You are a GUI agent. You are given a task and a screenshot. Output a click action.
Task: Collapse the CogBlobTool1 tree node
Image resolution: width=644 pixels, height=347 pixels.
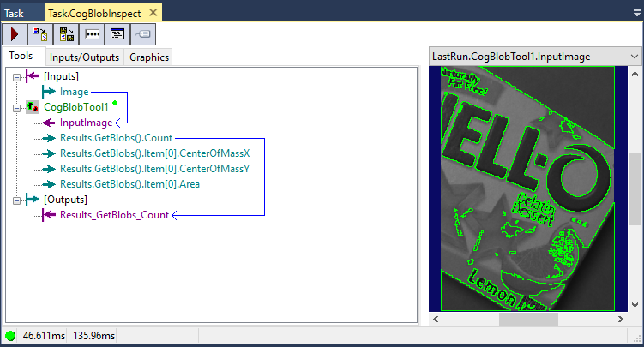16,107
